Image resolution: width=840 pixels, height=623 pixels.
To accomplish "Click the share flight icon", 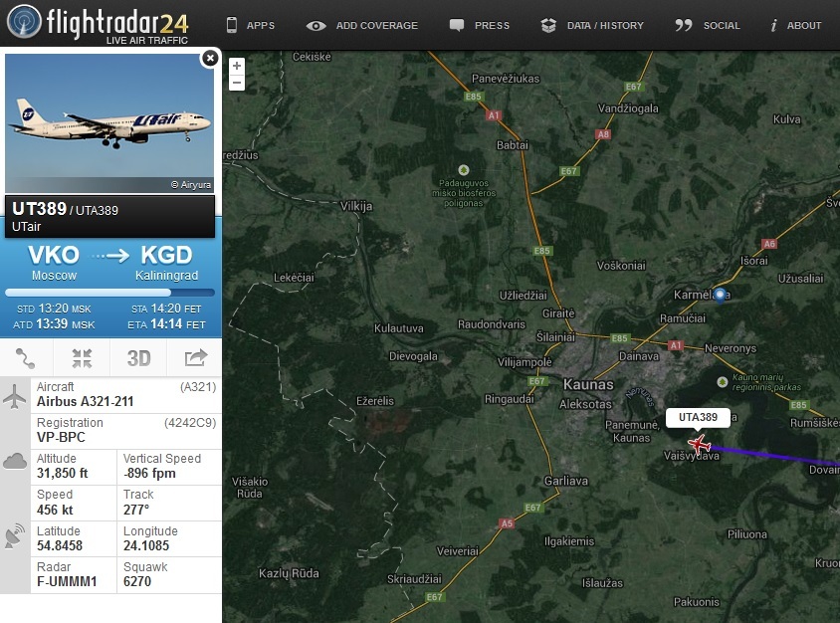I will click(195, 358).
